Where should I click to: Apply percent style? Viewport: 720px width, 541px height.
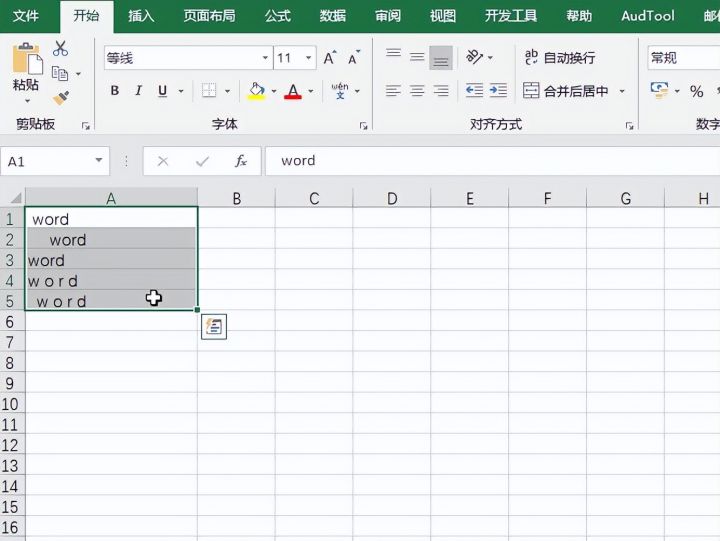tap(697, 91)
